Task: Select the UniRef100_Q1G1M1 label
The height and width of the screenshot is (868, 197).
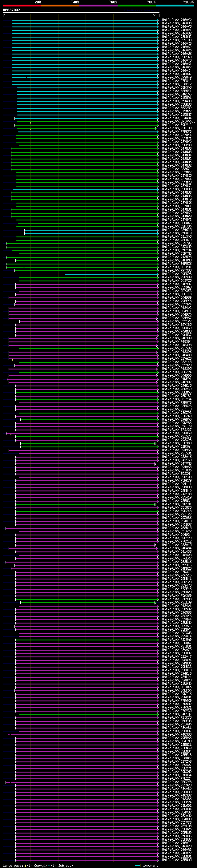Action: [177, 504]
